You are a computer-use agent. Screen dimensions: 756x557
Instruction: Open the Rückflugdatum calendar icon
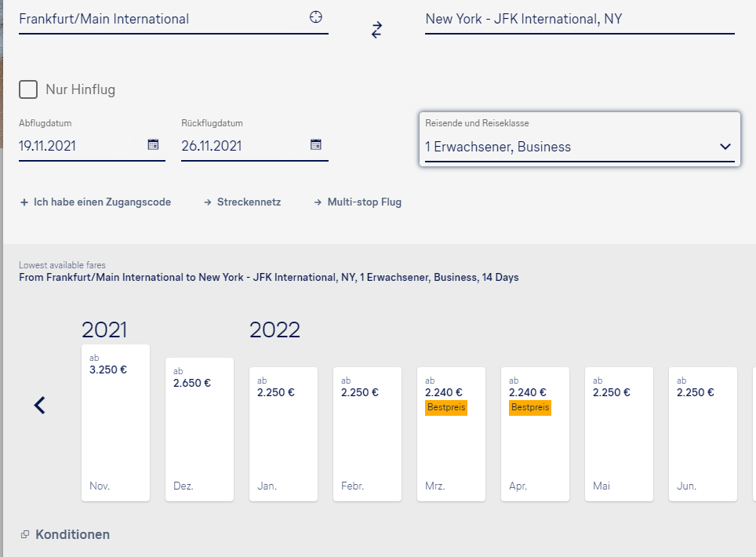point(316,144)
